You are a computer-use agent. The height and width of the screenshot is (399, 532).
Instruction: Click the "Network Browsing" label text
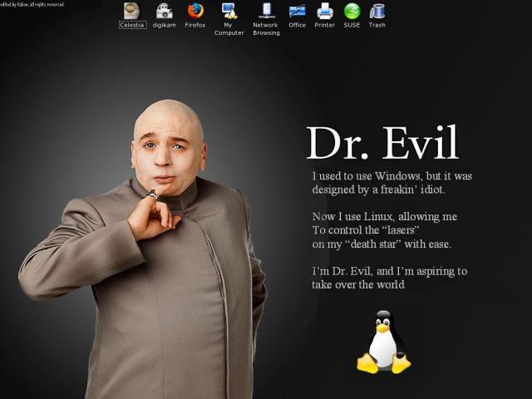pyautogui.click(x=266, y=29)
